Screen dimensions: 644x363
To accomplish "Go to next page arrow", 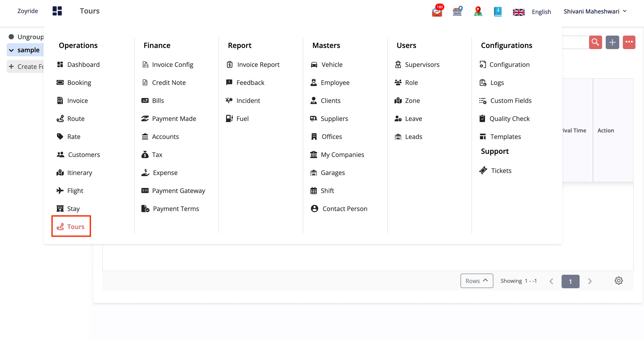I will click(x=590, y=281).
